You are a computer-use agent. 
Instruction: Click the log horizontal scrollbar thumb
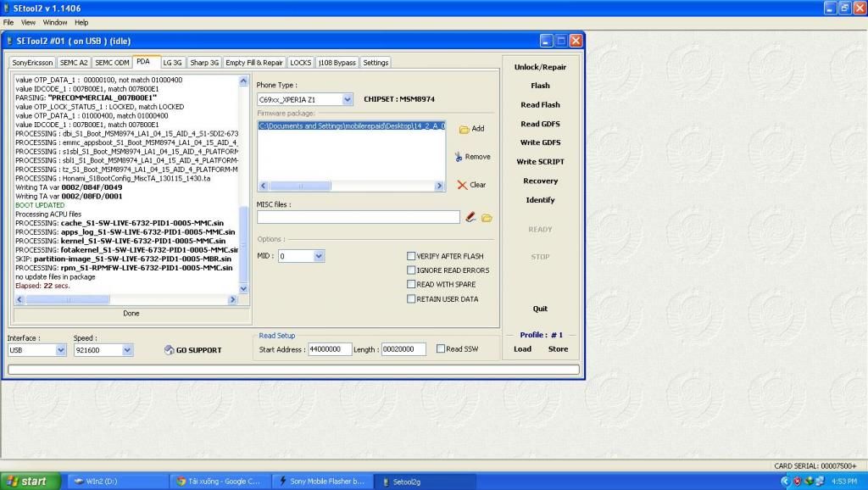pyautogui.click(x=68, y=299)
